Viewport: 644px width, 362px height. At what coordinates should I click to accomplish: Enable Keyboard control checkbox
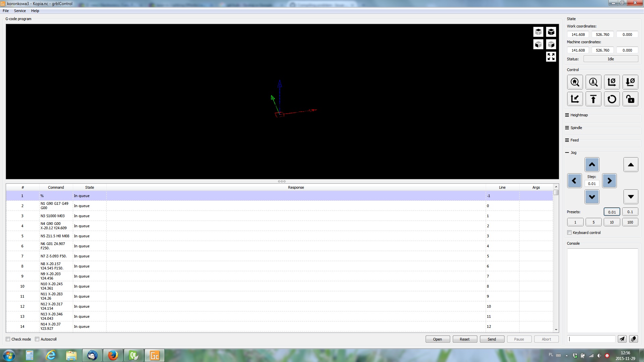tap(569, 233)
